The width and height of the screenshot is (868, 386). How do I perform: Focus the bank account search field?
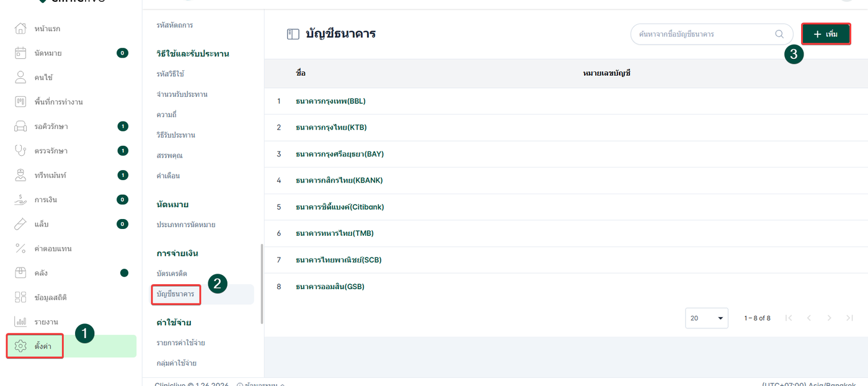(x=712, y=34)
